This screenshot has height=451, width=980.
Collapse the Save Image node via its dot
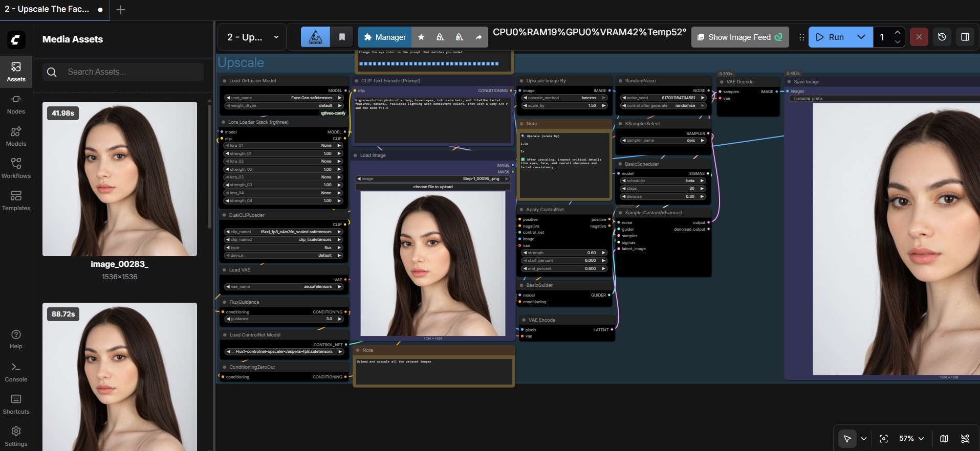789,82
